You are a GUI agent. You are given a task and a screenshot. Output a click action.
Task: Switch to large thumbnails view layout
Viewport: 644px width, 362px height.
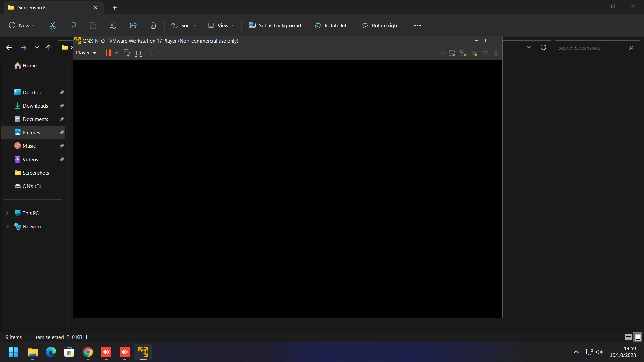click(x=638, y=337)
